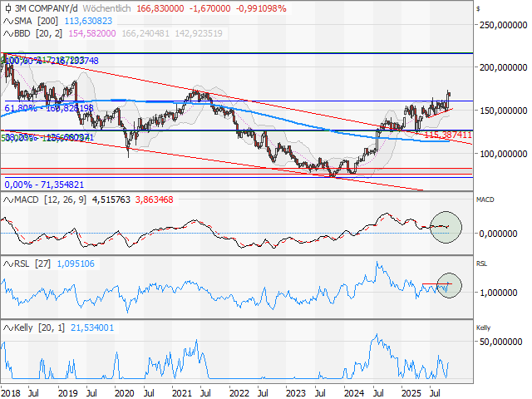Click the circled area in the RSL panel

tap(449, 286)
